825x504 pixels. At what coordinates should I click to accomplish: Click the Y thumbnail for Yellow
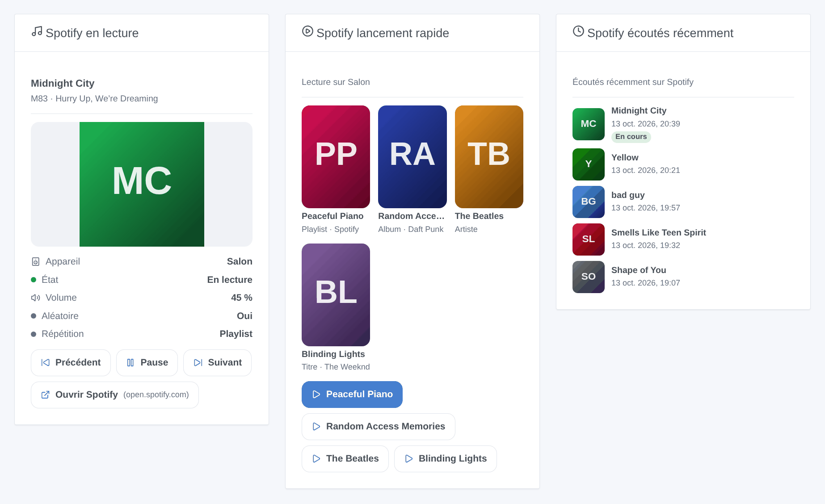click(x=589, y=164)
